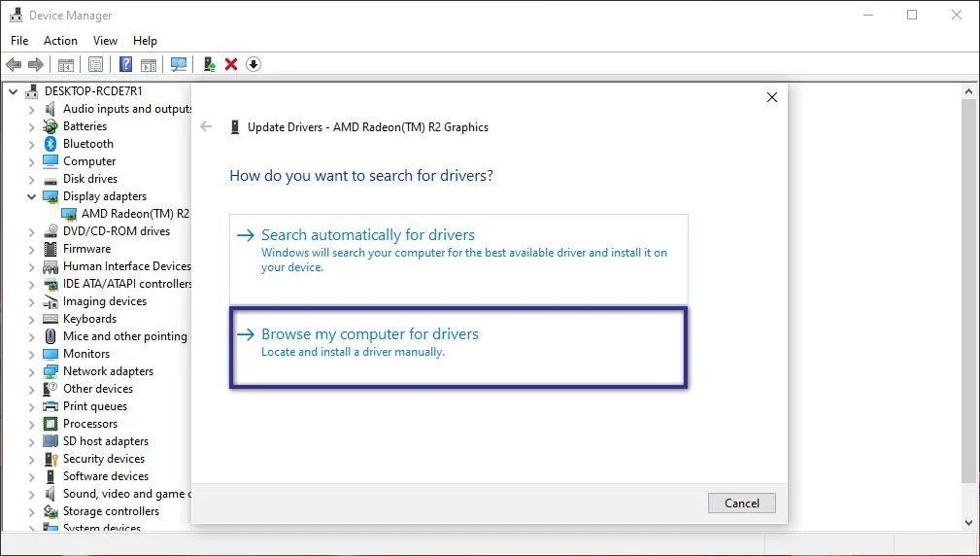Screen dimensions: 980x556
Task: Click the Storage controllers icon
Action: tap(50, 511)
